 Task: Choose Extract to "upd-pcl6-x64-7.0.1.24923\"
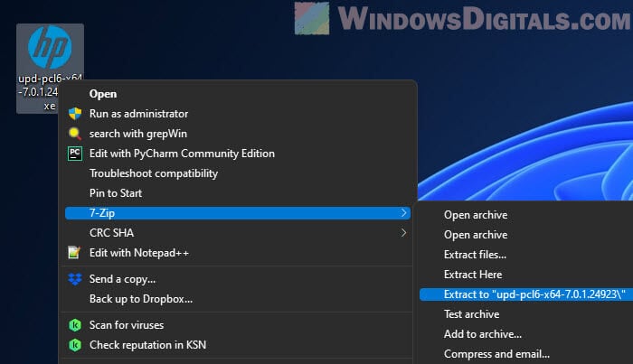pos(526,294)
